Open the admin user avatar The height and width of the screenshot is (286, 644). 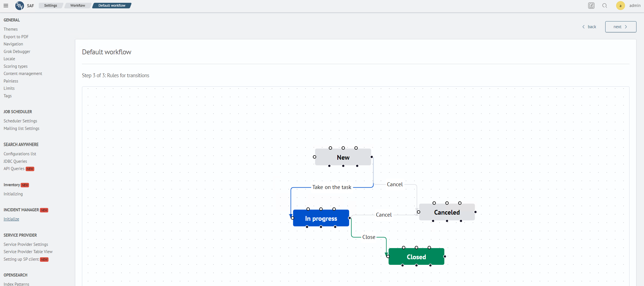(x=620, y=6)
